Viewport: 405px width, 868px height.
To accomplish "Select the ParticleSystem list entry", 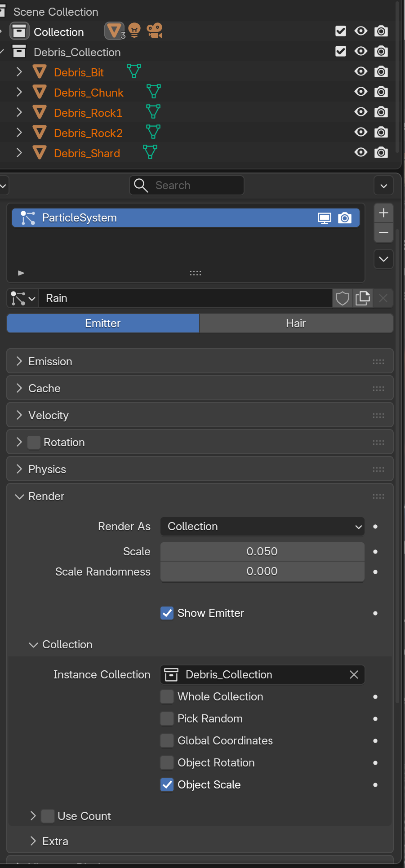I will click(x=186, y=218).
